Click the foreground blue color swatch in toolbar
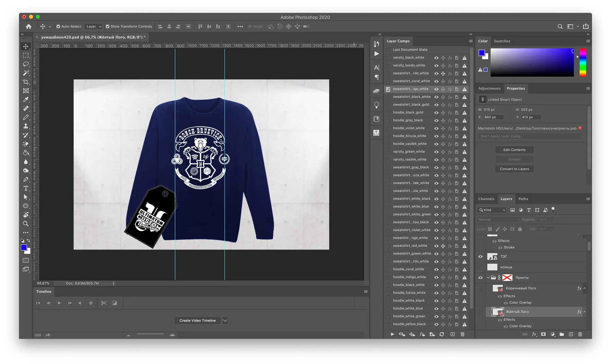Image resolution: width=611 pixels, height=364 pixels. pyautogui.click(x=24, y=248)
